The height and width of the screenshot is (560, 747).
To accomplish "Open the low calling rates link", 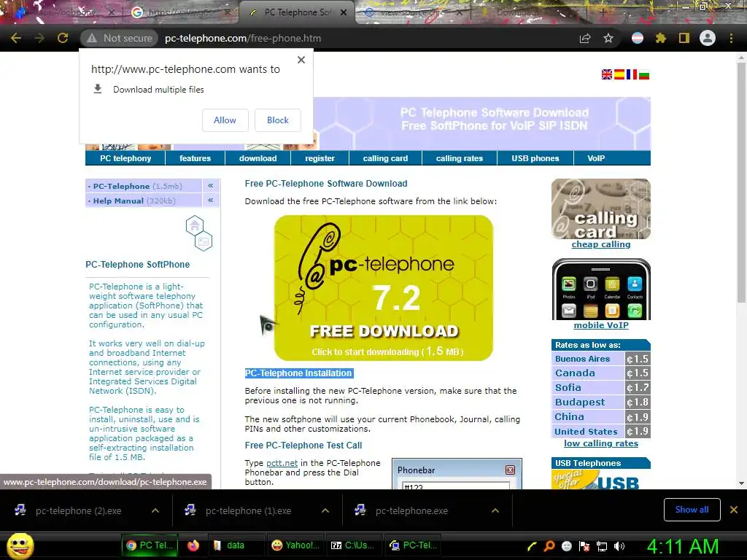I will (601, 443).
